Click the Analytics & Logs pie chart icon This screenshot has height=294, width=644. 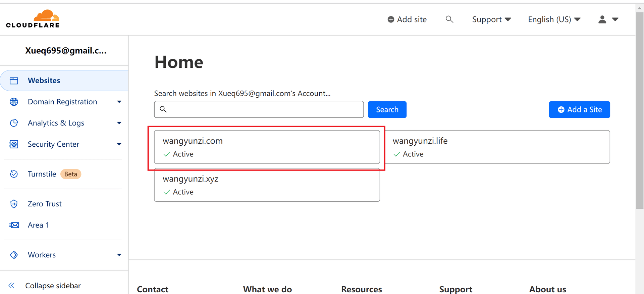pyautogui.click(x=14, y=123)
